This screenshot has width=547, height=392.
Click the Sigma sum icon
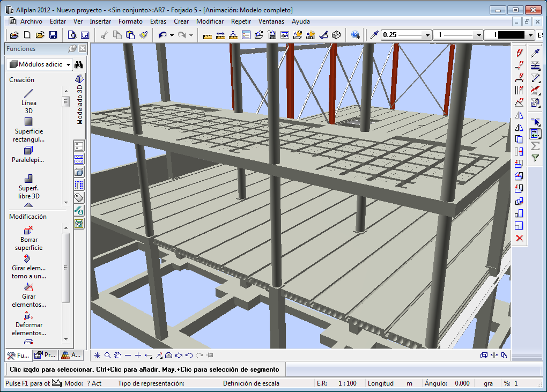(535, 146)
